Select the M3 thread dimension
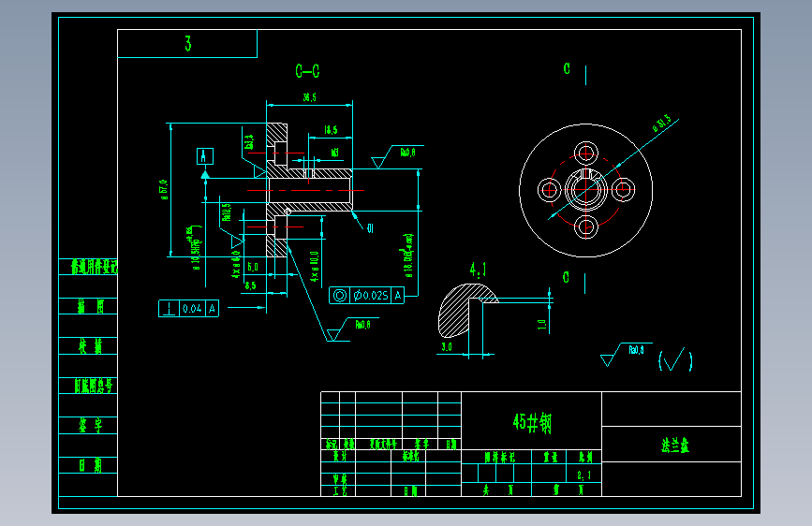 click(x=335, y=153)
